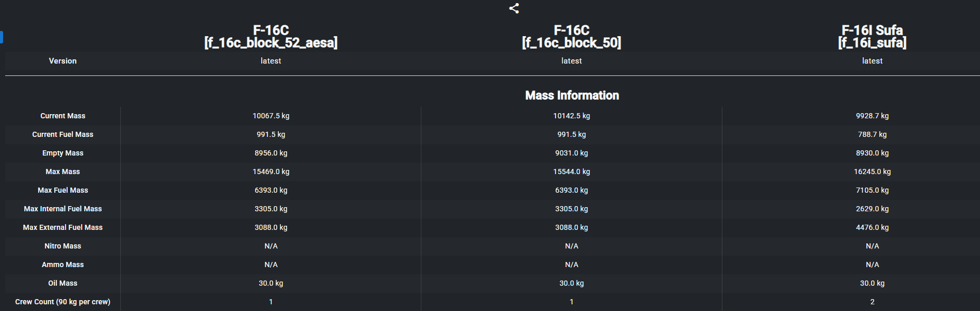Select the F-16C block 52 AESA column header
This screenshot has width=980, height=311.
271,36
